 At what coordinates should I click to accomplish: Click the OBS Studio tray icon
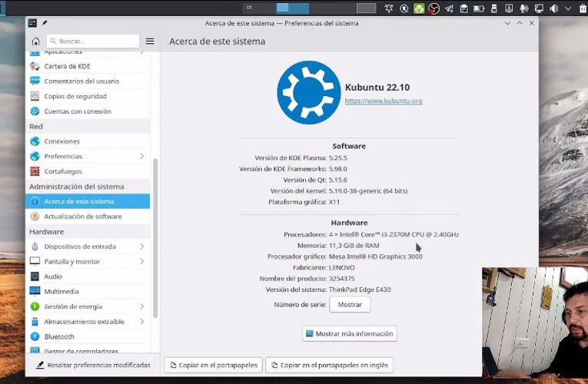434,8
